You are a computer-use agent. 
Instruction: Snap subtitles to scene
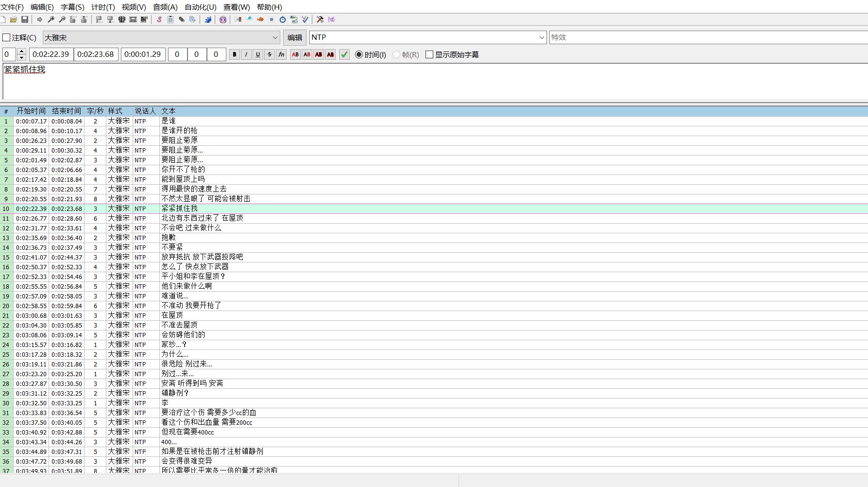[x=133, y=19]
